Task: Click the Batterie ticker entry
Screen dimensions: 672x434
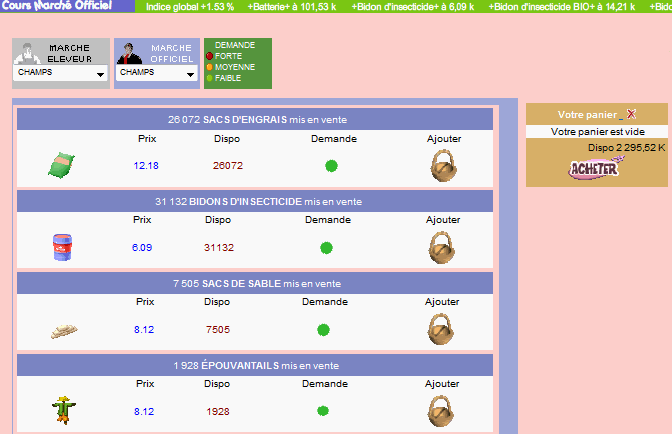Action: 298,6
